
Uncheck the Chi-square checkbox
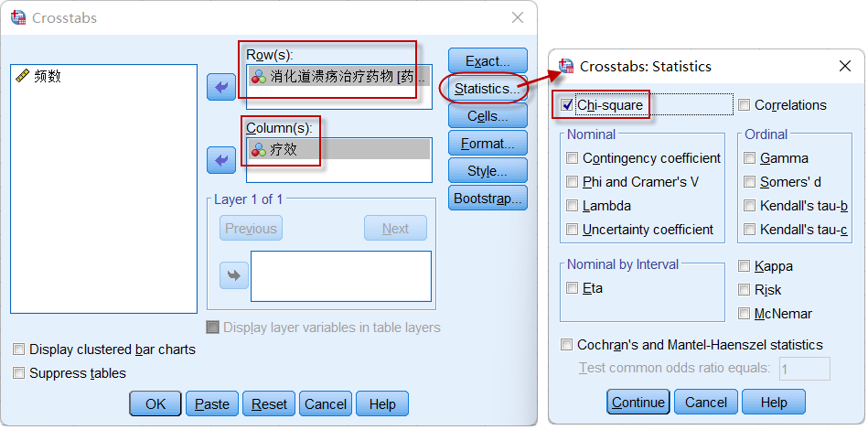pos(566,105)
